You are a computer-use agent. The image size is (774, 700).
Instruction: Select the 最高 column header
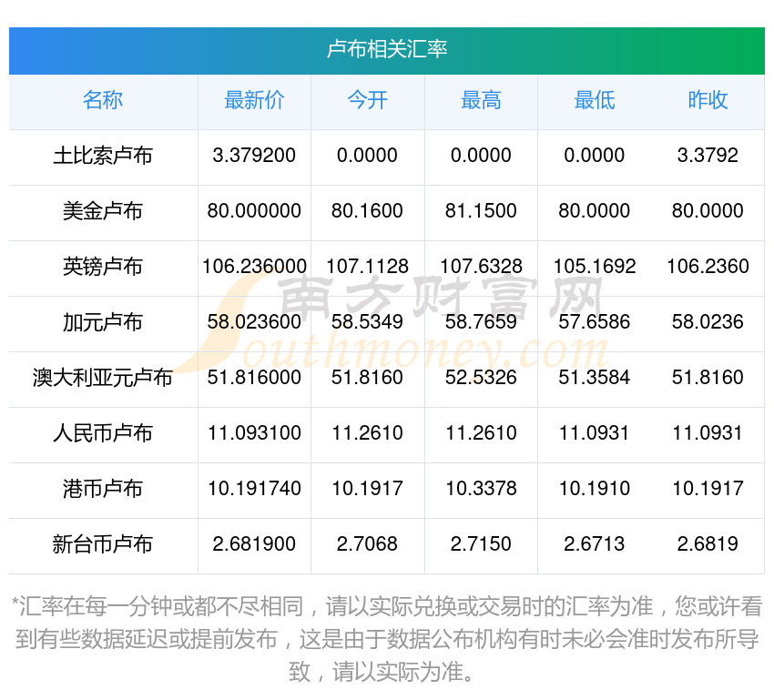pyautogui.click(x=481, y=100)
